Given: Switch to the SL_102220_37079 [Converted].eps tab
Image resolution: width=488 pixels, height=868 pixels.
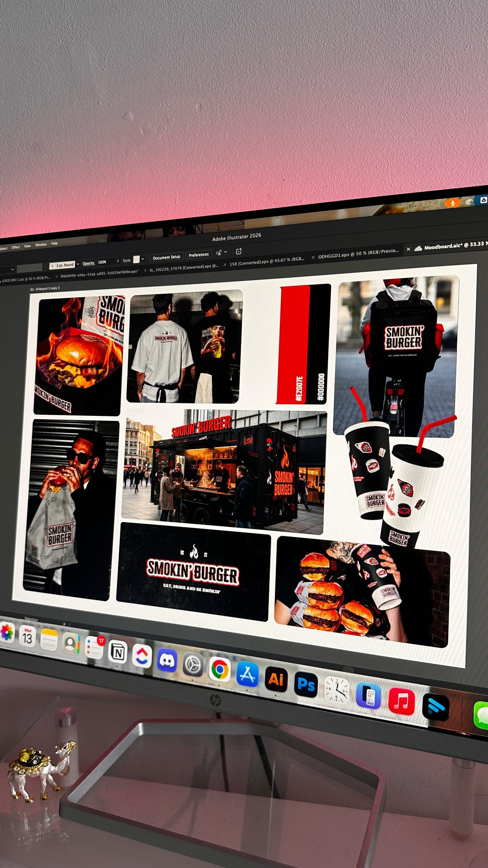Looking at the screenshot, I should (184, 268).
